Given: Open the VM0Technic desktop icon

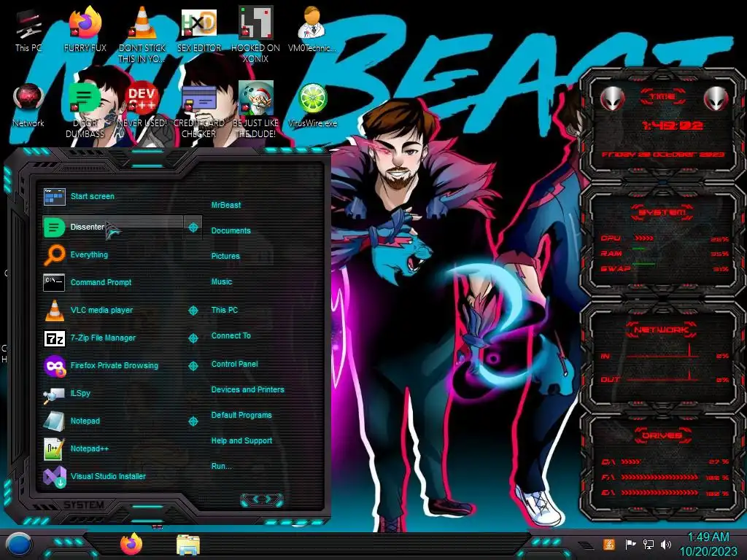Looking at the screenshot, I should click(312, 28).
